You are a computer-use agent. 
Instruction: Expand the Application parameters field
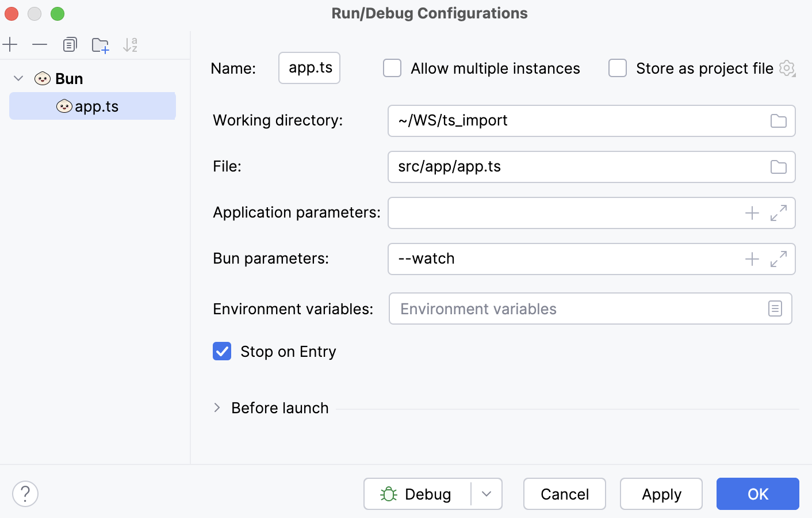point(779,213)
